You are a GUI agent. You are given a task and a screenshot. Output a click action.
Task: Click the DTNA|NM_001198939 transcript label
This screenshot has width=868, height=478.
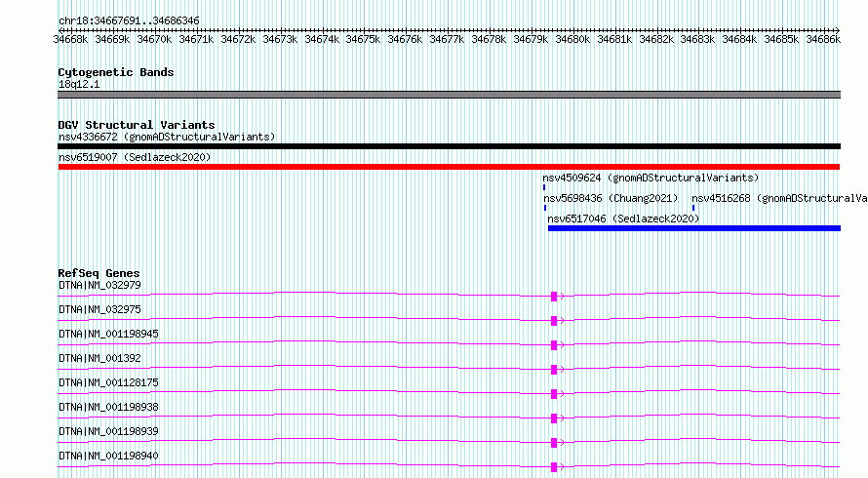tap(108, 431)
